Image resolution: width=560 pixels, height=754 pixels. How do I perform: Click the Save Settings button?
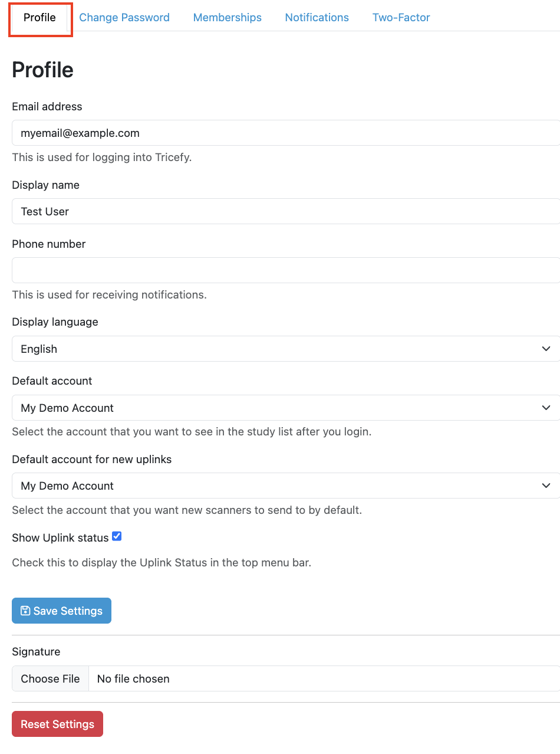tap(61, 611)
